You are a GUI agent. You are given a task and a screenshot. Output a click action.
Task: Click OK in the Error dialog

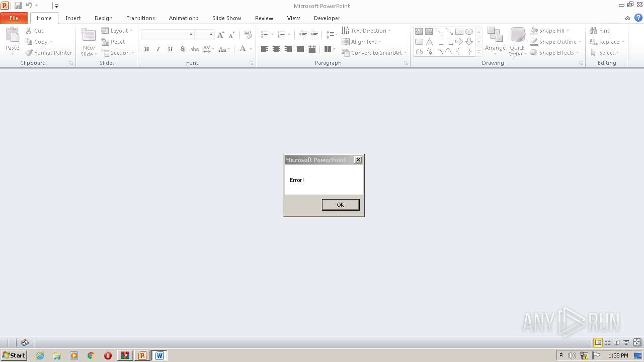(x=341, y=205)
